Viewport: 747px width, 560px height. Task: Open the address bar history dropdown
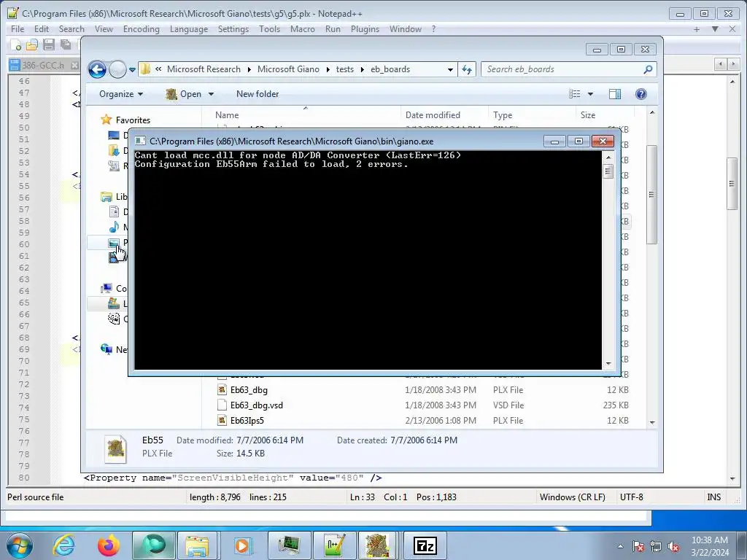[450, 69]
